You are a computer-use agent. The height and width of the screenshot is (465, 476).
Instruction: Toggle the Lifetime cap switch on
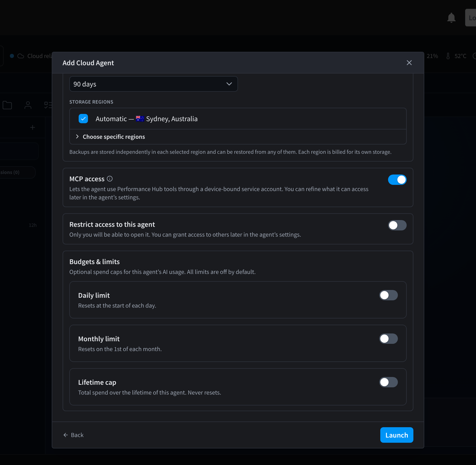coord(388,382)
